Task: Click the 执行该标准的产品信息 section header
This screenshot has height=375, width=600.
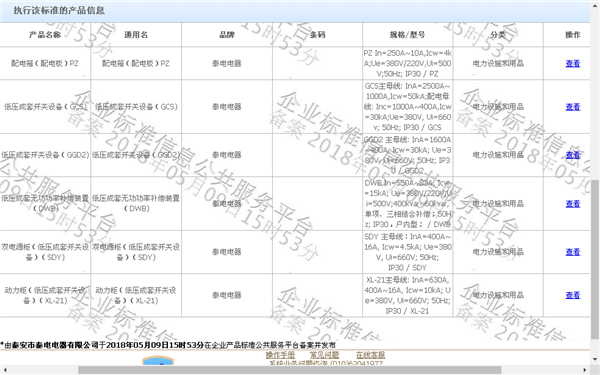Action: click(x=59, y=10)
